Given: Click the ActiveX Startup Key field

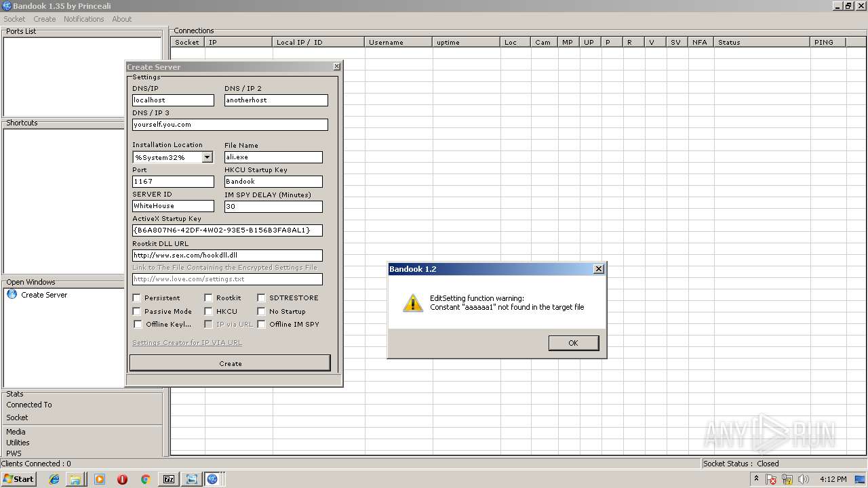Looking at the screenshot, I should coord(227,230).
